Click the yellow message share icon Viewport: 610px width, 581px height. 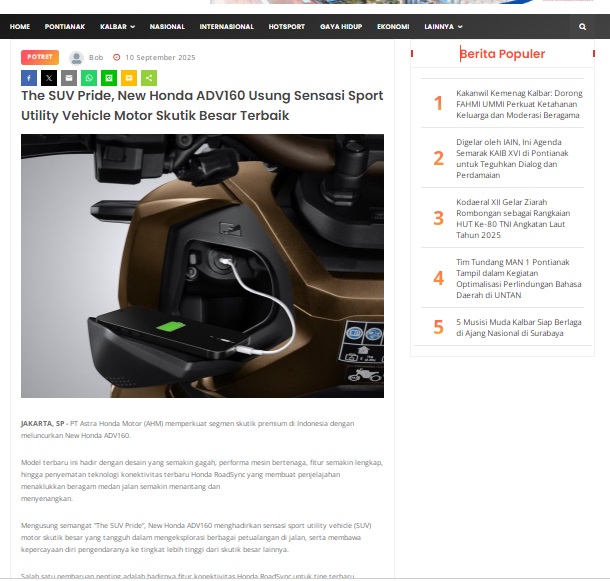129,78
